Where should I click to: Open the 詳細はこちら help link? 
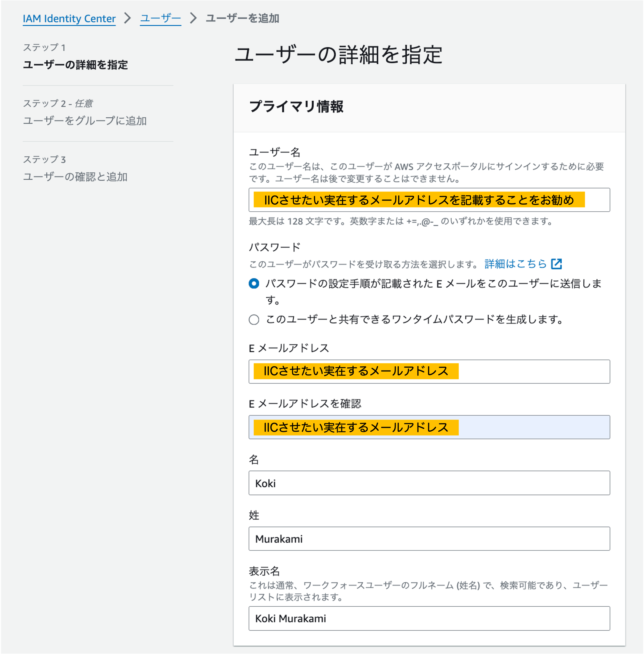click(x=515, y=264)
